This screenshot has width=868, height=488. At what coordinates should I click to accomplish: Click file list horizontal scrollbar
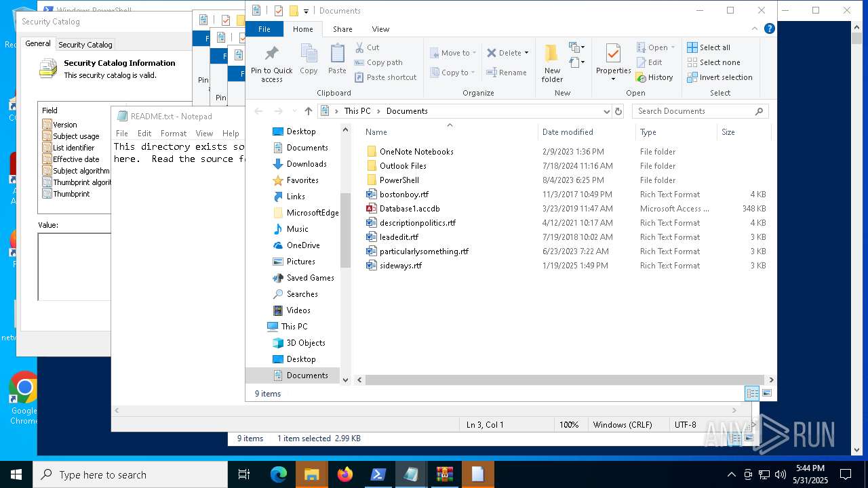coord(564,380)
